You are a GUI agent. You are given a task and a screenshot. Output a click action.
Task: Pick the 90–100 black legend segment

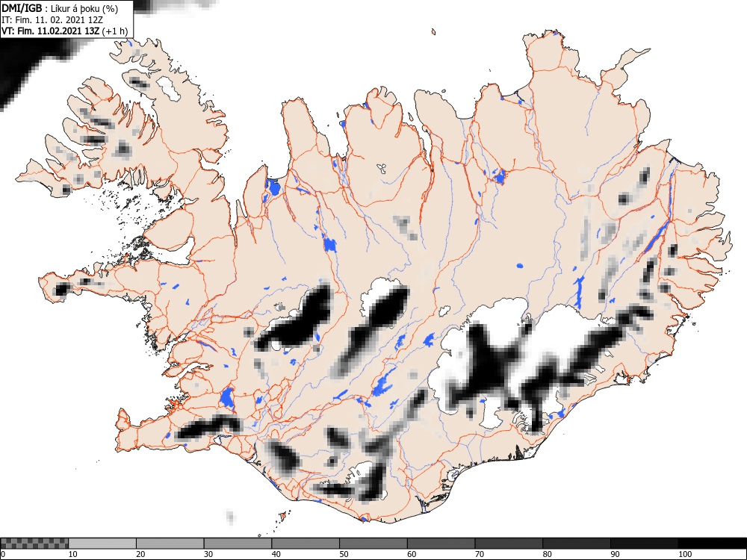(x=644, y=544)
